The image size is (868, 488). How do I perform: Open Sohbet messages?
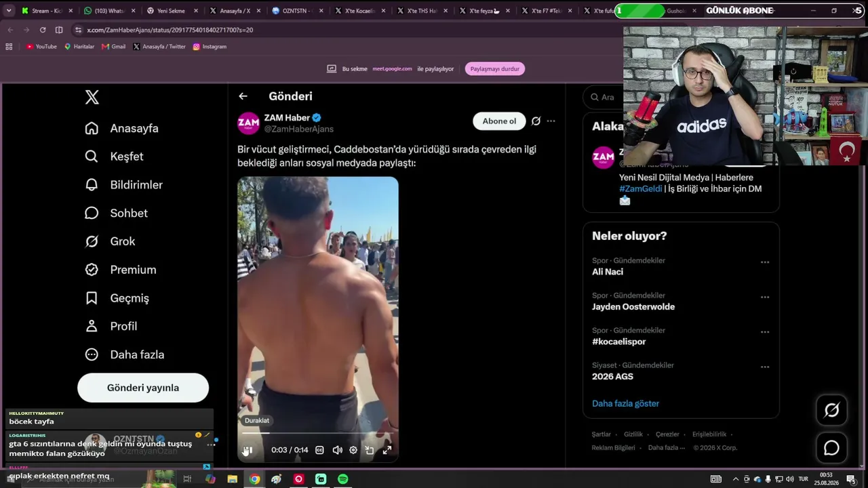coord(116,213)
